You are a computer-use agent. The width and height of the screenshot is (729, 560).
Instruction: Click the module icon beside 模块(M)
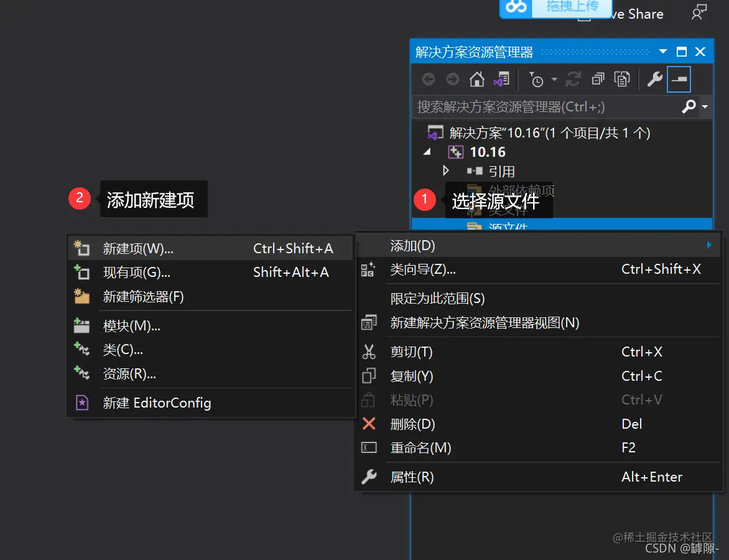pyautogui.click(x=82, y=325)
